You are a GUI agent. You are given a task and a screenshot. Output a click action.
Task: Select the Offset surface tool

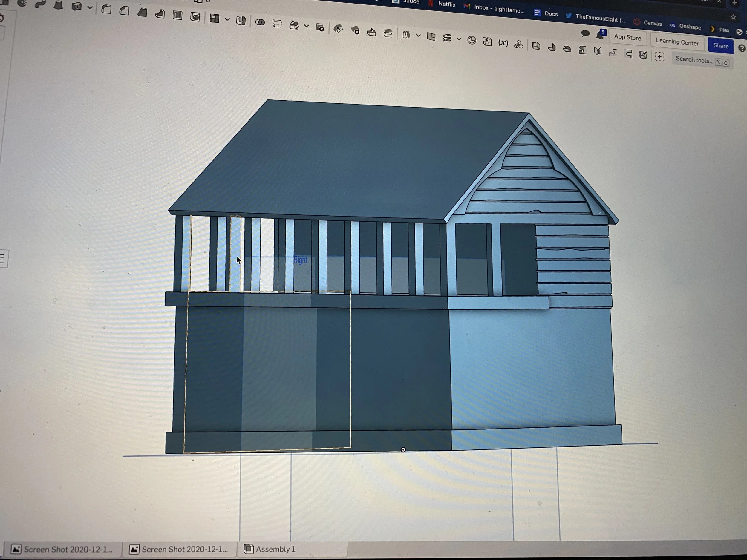pyautogui.click(x=406, y=34)
